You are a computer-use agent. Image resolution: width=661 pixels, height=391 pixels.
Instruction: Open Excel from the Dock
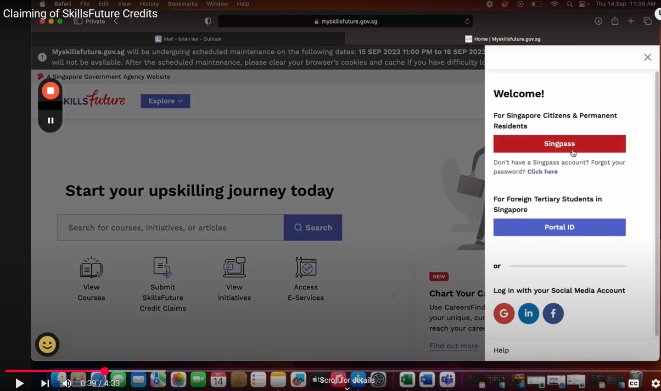[407, 380]
